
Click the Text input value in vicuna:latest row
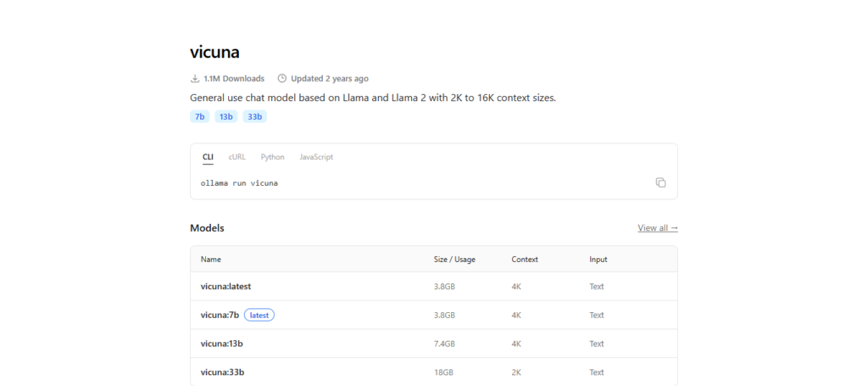click(597, 286)
